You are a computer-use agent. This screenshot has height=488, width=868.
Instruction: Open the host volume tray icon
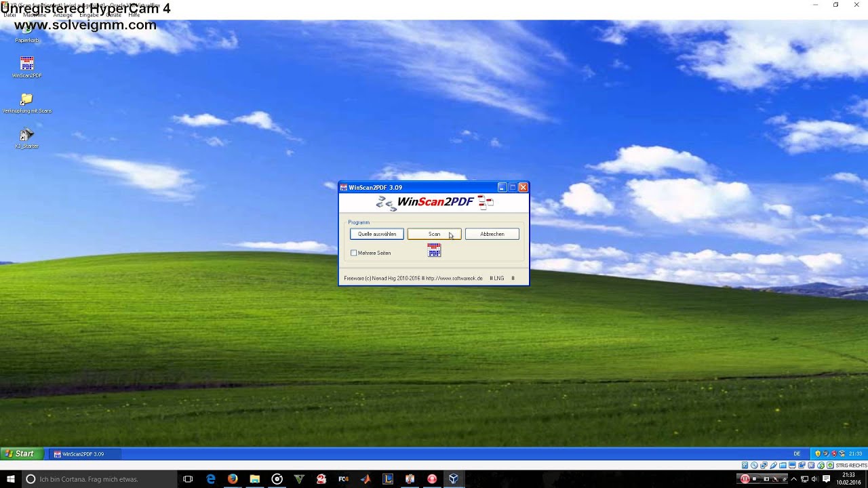[815, 479]
